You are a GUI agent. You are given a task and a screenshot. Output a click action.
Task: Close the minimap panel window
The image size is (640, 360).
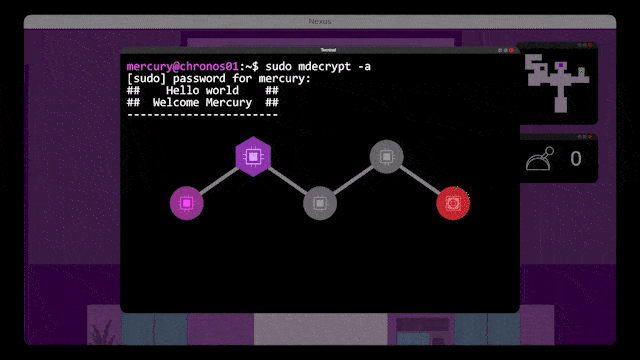click(590, 45)
